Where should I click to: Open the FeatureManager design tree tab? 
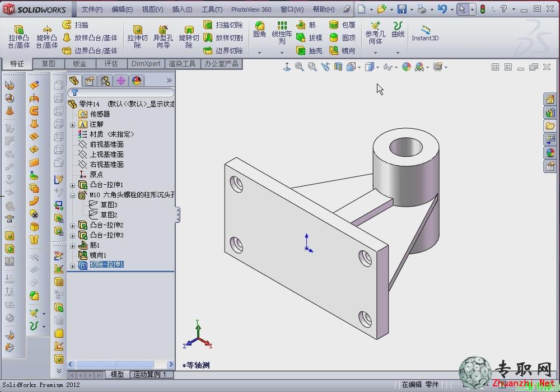point(74,81)
